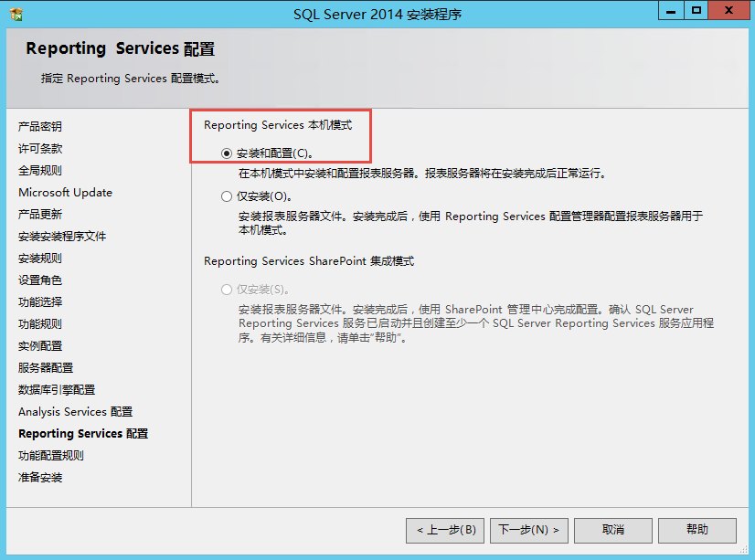Click the 功能规则 step in sidebar
The height and width of the screenshot is (560, 755).
tap(40, 323)
